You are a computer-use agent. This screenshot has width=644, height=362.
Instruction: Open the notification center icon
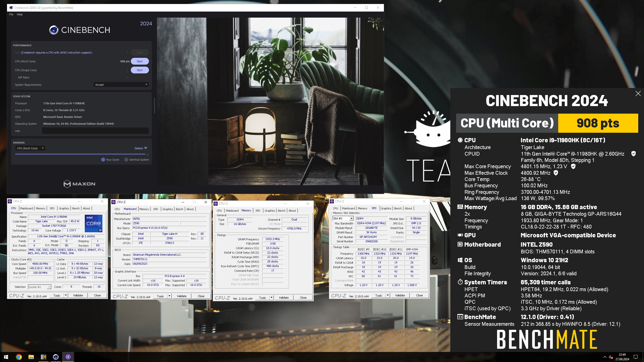click(x=636, y=357)
